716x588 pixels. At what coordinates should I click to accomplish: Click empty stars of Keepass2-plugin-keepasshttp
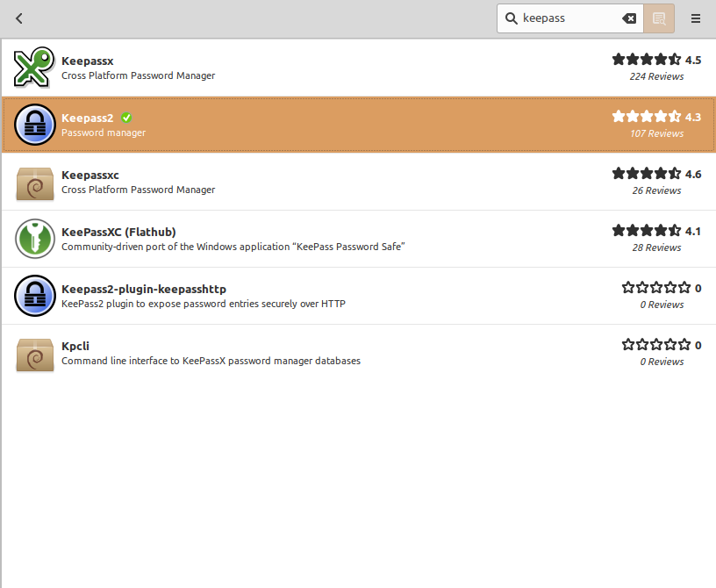coord(655,288)
